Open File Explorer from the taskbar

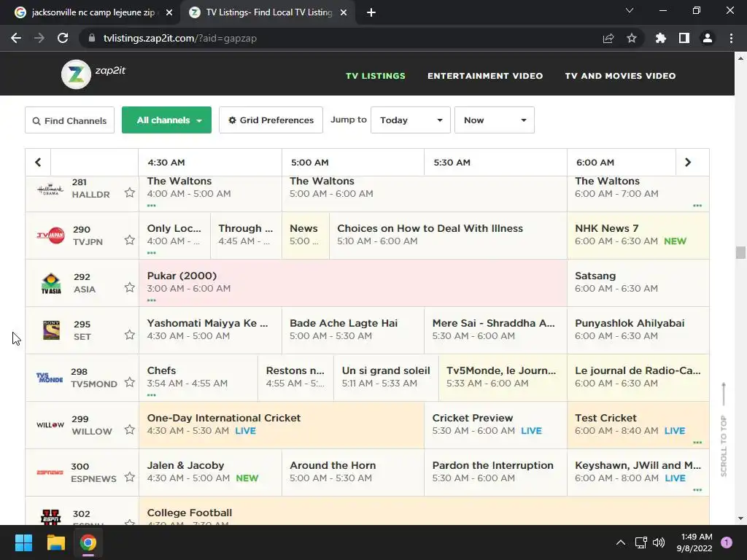[x=55, y=542]
